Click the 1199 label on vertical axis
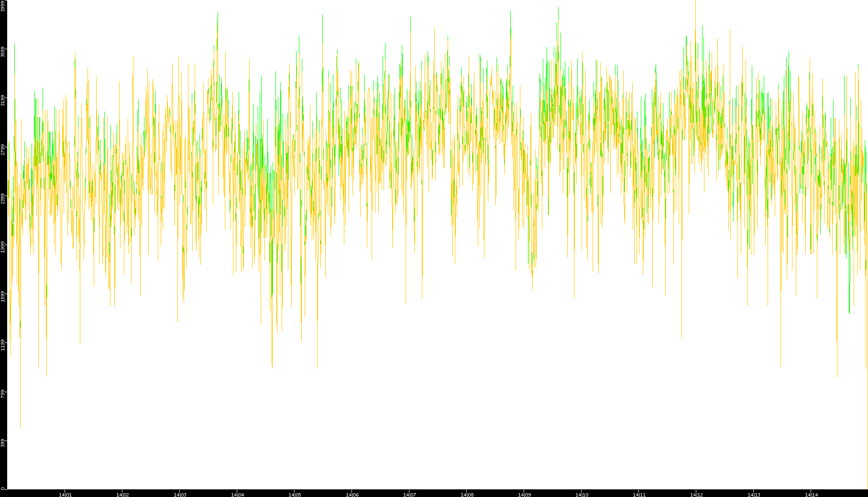Viewport: 868px width, 497px height. [x=3, y=344]
